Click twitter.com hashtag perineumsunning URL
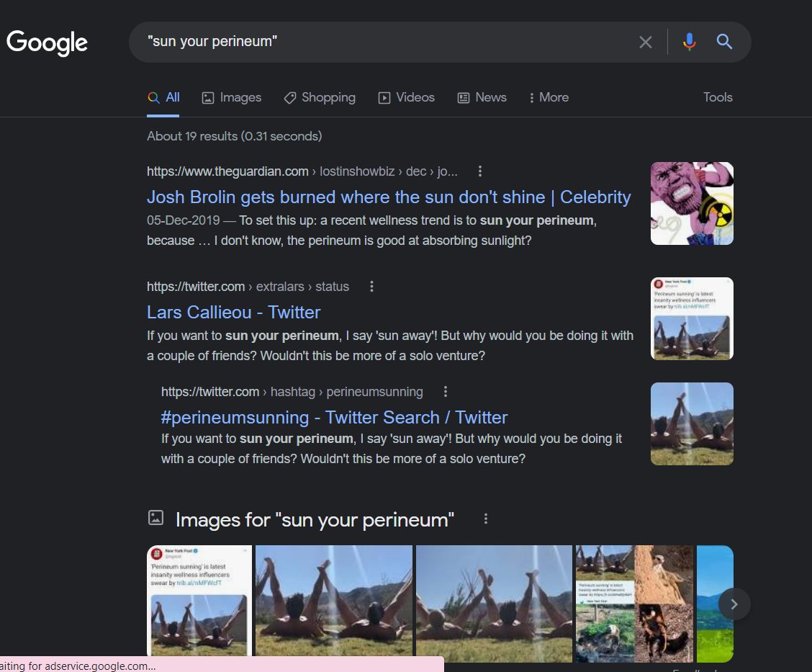Screen dimensions: 812x672 (292, 392)
